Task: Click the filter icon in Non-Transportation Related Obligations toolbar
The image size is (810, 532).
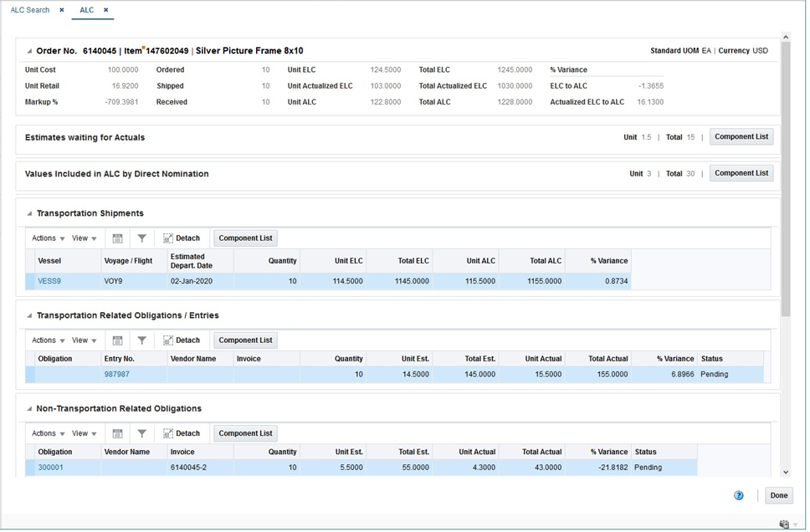Action: click(142, 435)
